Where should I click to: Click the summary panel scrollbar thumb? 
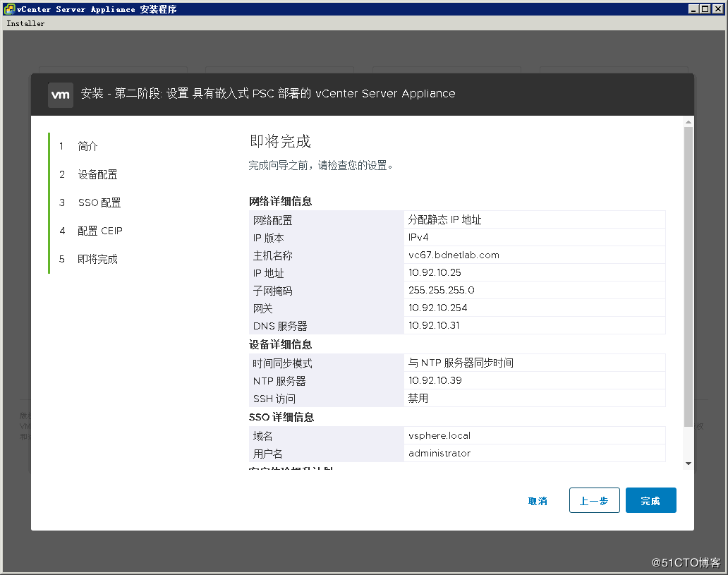click(x=688, y=277)
